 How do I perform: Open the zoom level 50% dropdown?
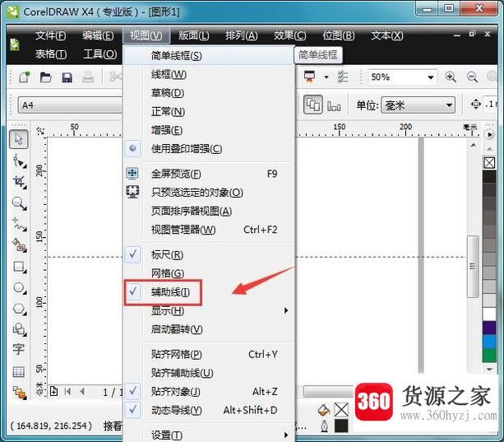430,77
